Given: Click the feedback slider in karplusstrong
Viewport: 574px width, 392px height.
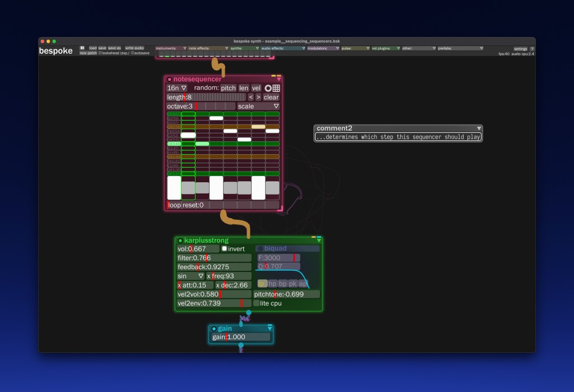Looking at the screenshot, I should click(214, 267).
